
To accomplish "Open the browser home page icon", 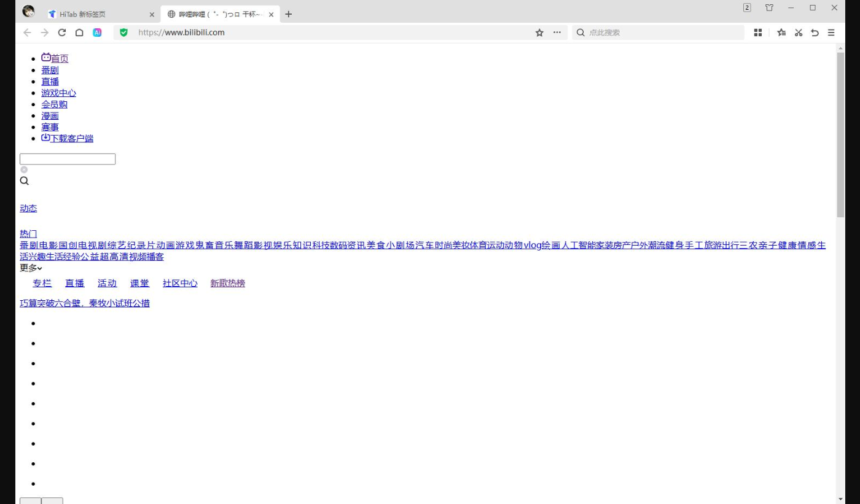I will coord(79,33).
